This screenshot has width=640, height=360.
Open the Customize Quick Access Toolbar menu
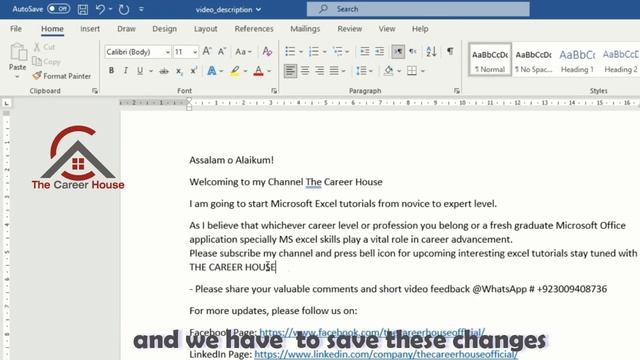tap(141, 9)
